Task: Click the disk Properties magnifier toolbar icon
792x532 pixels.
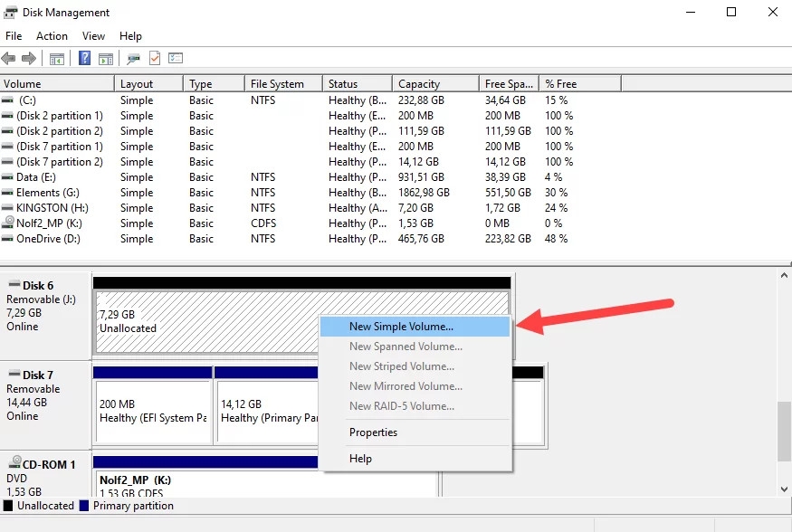Action: pos(133,58)
